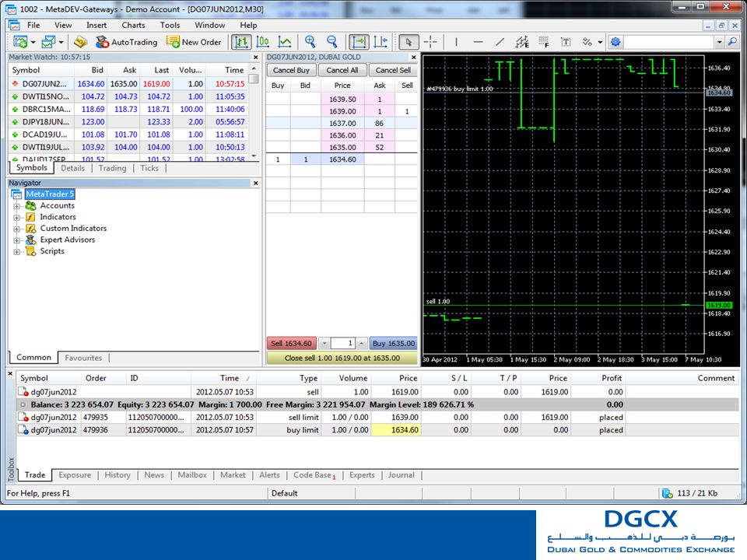
Task: Click the gold coins Market Watch icon
Action: pos(80,42)
